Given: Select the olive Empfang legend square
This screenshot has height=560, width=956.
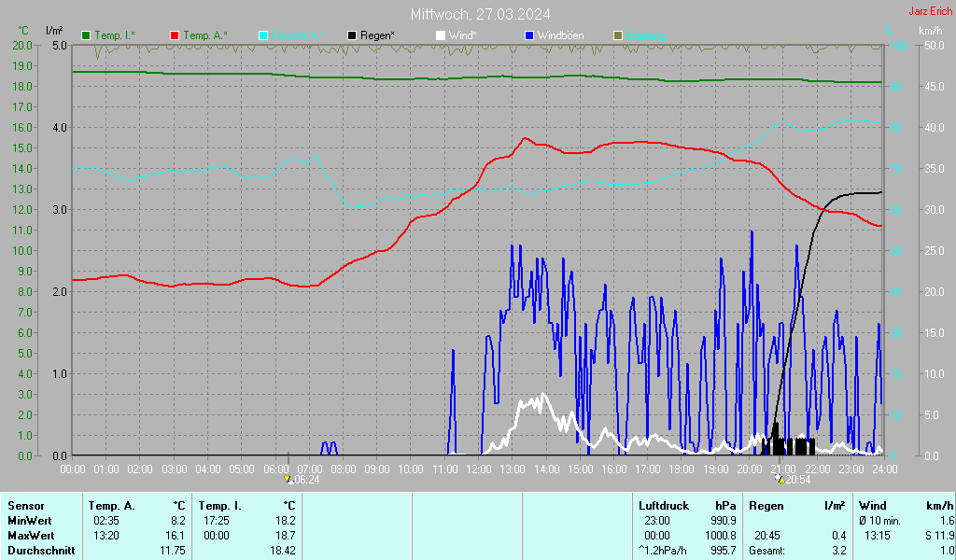Looking at the screenshot, I should click(x=618, y=36).
